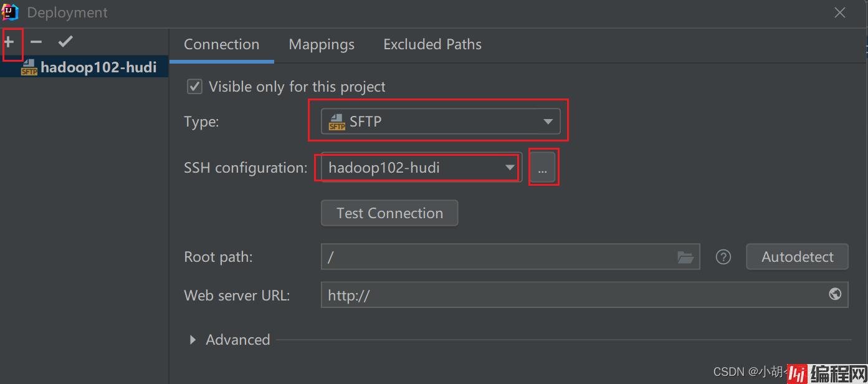The height and width of the screenshot is (384, 868).
Task: Click the IntelliJ logo in title bar
Action: (x=10, y=12)
